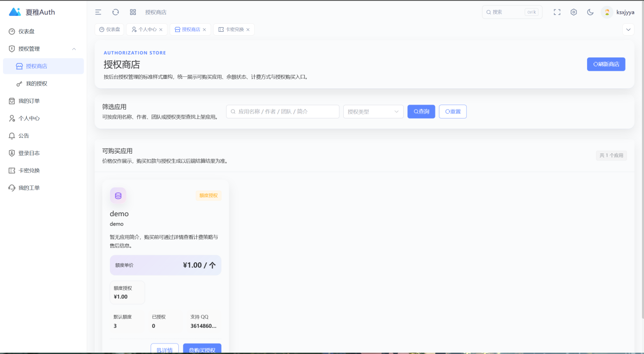Click the demo app database icon
Screen dimensions: 644x354
[118, 195]
